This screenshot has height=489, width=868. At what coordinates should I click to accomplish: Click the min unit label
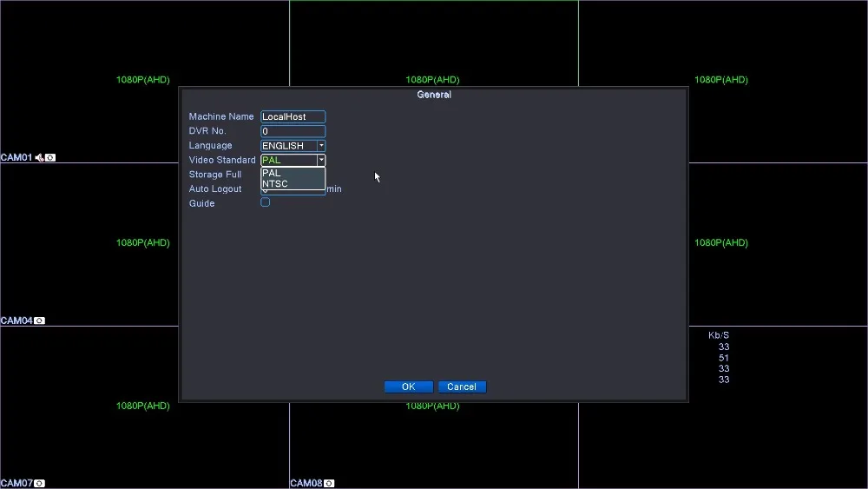click(334, 189)
